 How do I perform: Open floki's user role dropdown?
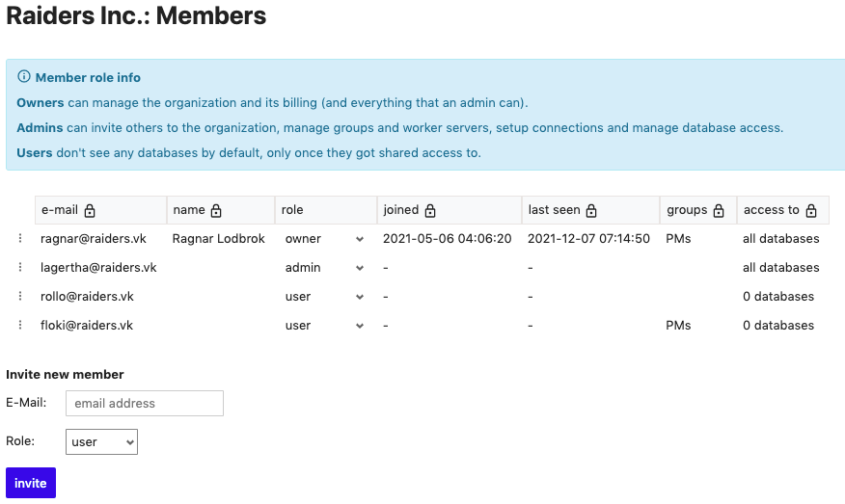click(x=325, y=326)
